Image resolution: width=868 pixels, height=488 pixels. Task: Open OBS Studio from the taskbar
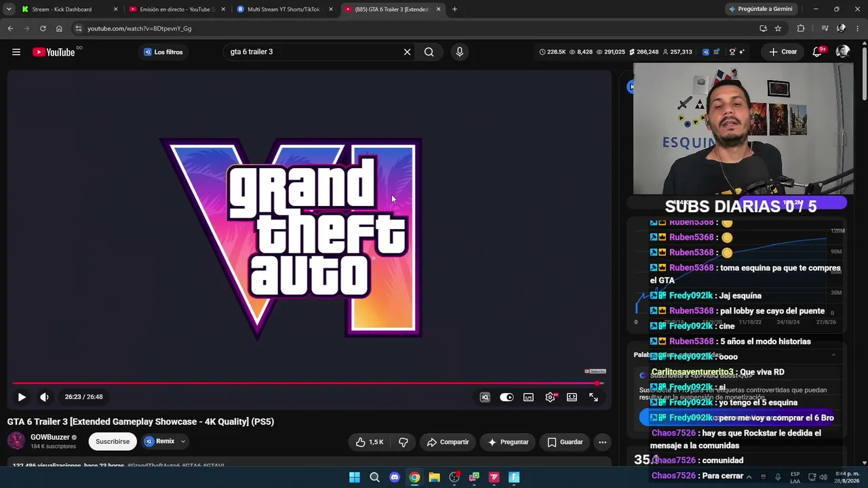(x=454, y=477)
